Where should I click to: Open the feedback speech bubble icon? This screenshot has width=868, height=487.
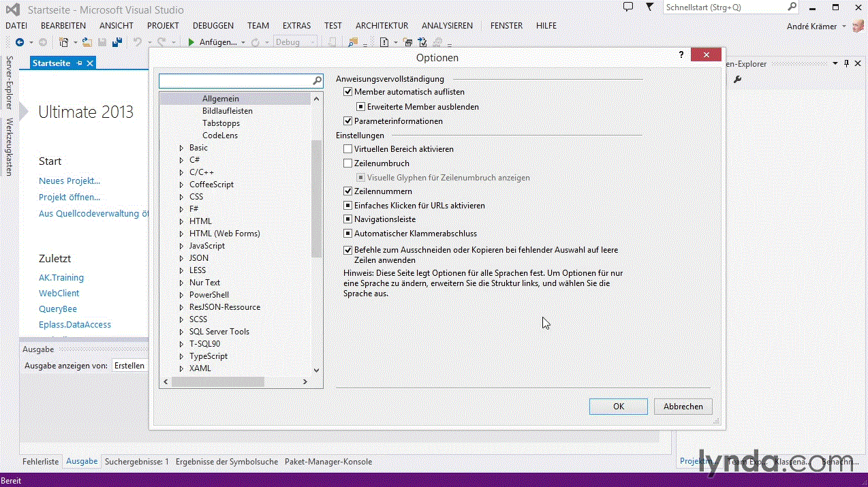628,7
